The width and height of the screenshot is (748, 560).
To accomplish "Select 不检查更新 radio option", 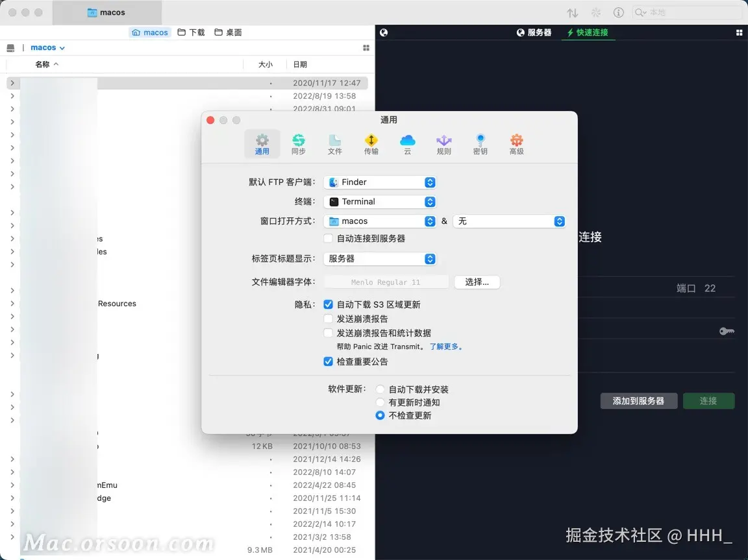I will point(380,415).
